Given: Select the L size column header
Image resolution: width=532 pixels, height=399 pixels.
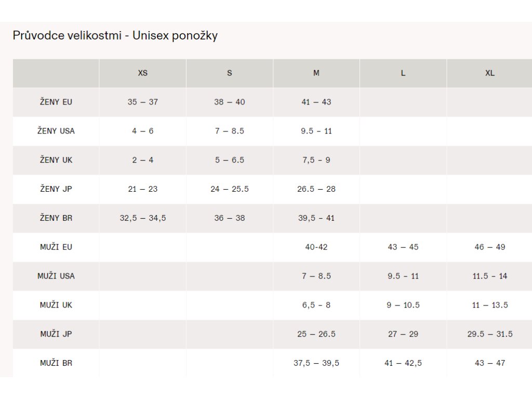Looking at the screenshot, I should pos(403,73).
